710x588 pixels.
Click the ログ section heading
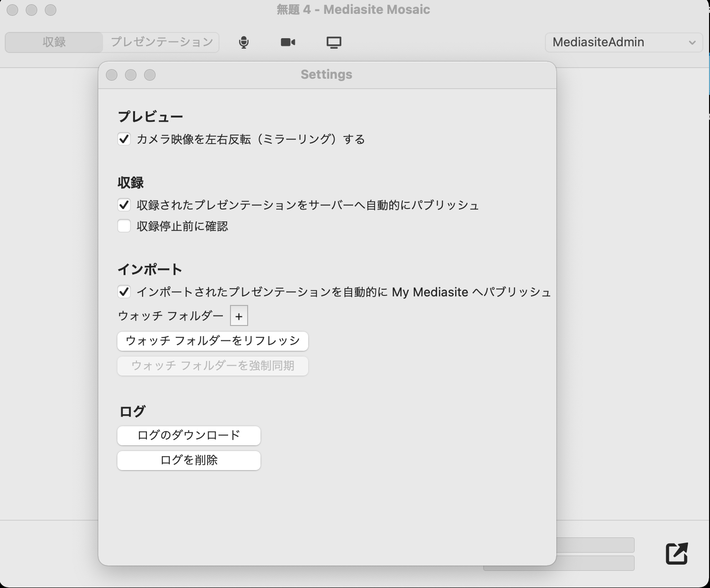[x=132, y=411]
